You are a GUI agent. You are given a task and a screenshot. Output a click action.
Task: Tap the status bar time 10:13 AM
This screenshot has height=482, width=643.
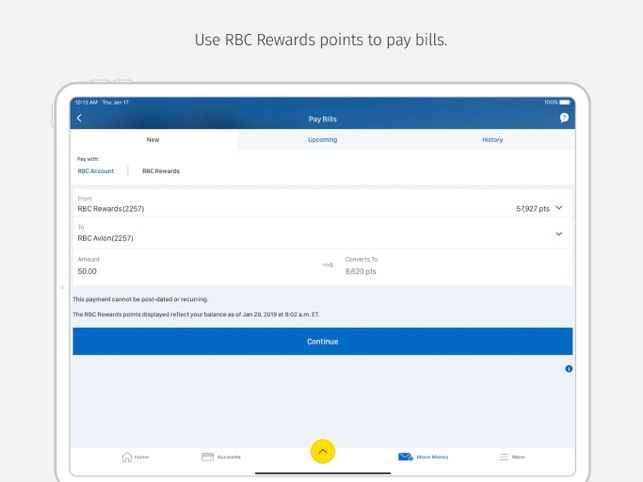[86, 103]
